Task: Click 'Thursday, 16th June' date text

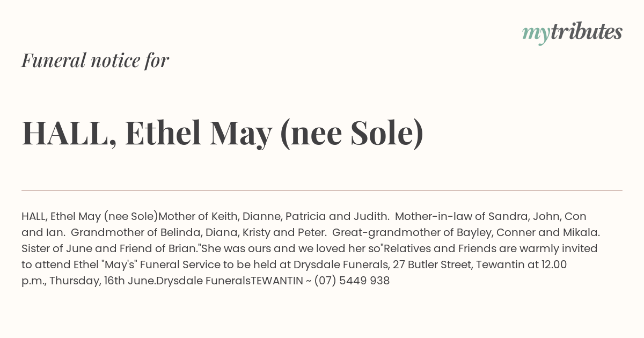Action: click(x=101, y=281)
